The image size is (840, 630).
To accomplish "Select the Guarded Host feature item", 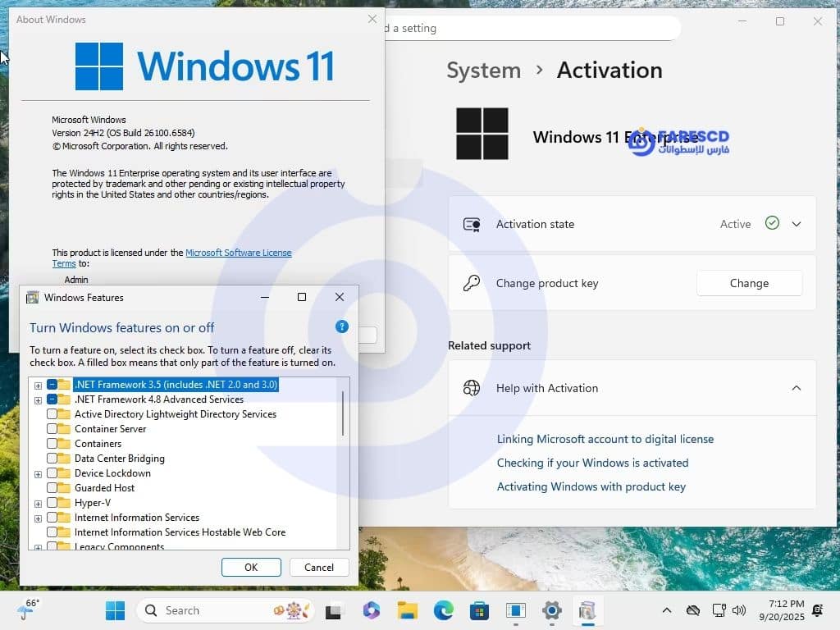I will (x=104, y=488).
